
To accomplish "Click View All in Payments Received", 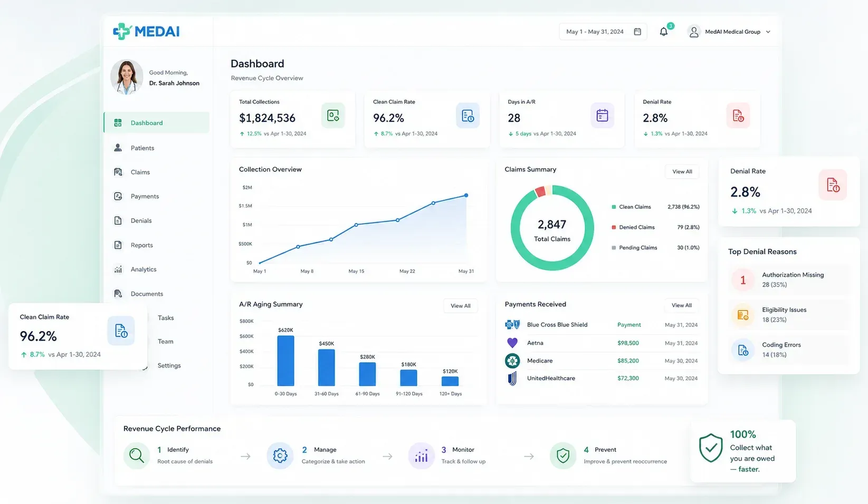I will (x=682, y=305).
